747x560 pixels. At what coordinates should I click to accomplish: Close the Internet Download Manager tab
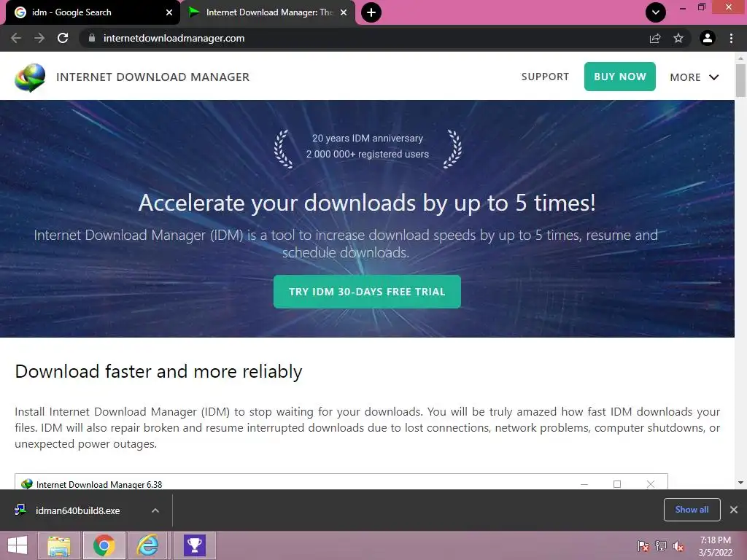(344, 12)
